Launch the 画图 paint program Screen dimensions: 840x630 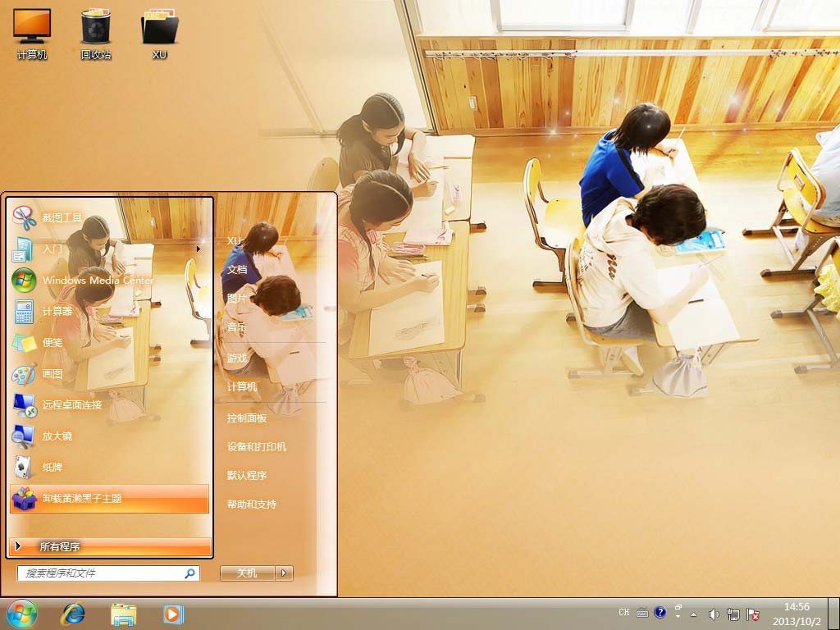[x=52, y=373]
